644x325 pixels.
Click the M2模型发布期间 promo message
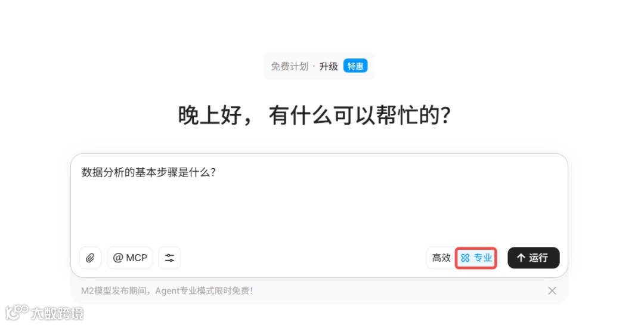tap(167, 291)
